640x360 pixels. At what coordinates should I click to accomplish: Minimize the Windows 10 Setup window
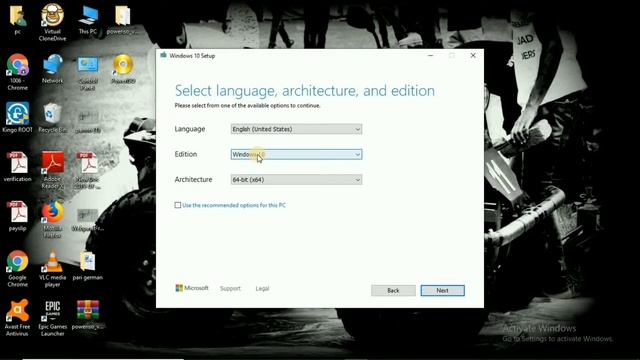430,56
